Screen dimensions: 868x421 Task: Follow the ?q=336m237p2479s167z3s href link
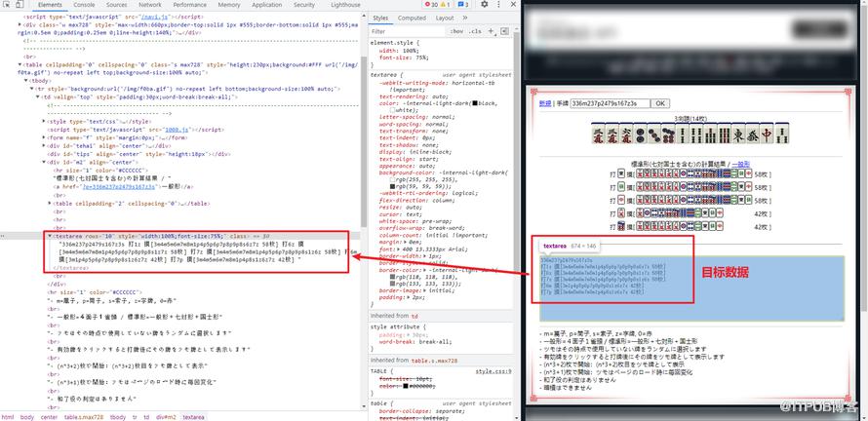119,187
